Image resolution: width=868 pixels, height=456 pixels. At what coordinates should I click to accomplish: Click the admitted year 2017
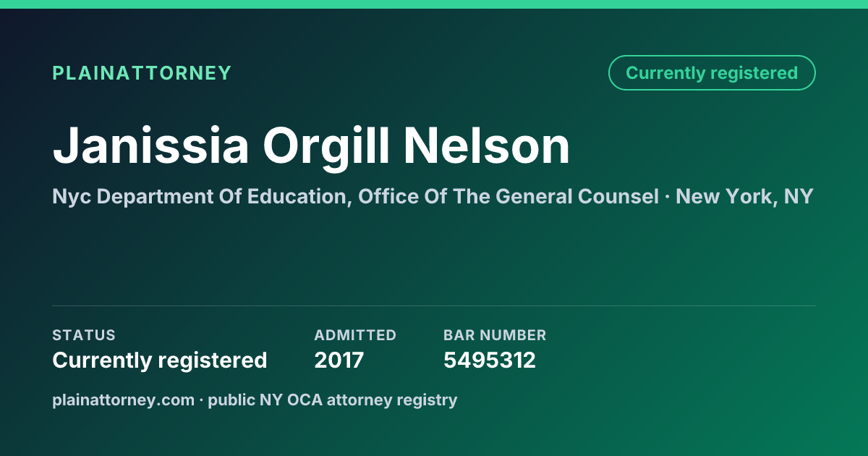point(339,360)
